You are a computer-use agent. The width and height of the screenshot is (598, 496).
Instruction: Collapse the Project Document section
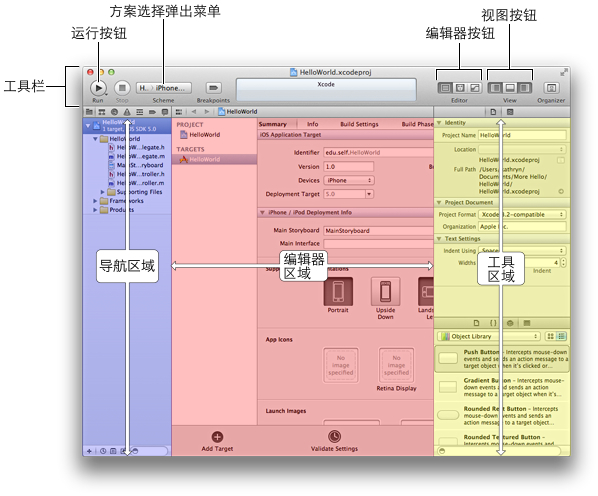(x=439, y=202)
